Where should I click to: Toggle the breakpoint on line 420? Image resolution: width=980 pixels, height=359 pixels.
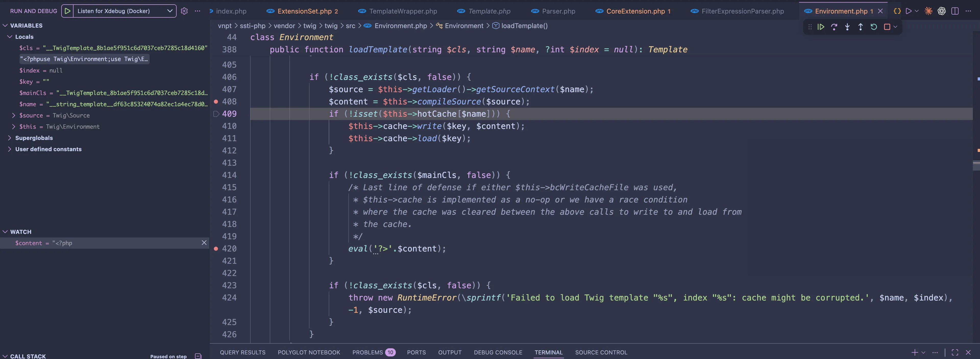click(x=216, y=249)
